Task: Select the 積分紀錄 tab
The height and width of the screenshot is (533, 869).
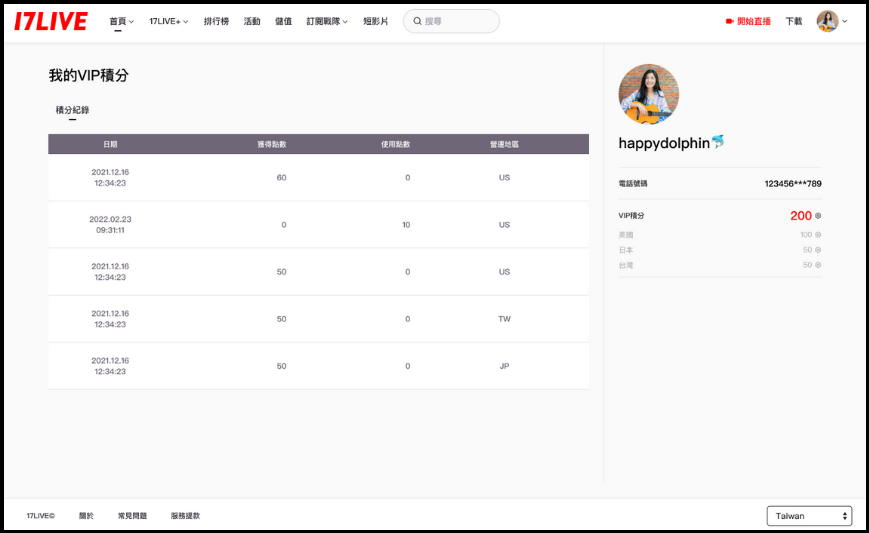Action: coord(72,110)
